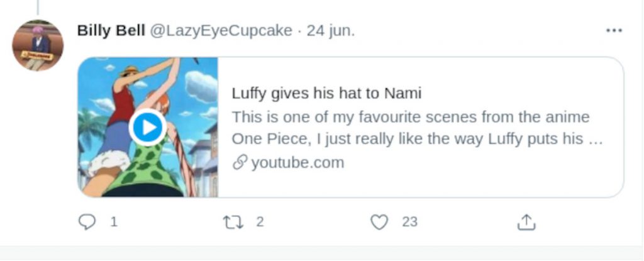Click the reply count of 1

(114, 222)
